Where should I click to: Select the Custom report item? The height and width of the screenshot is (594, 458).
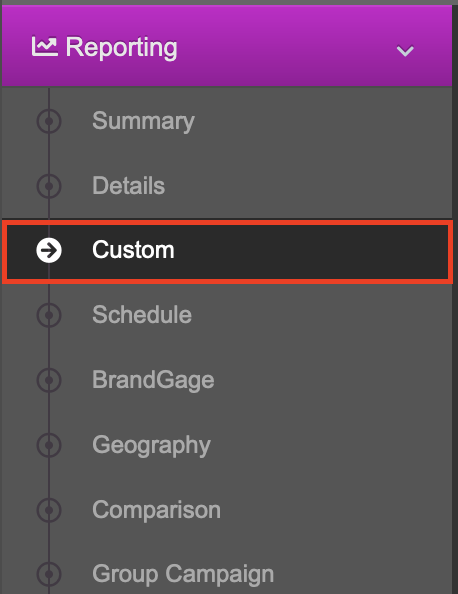[x=227, y=252]
